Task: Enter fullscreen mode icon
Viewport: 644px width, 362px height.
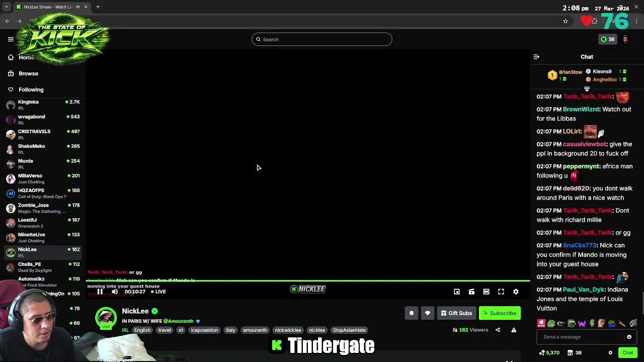Action: pyautogui.click(x=501, y=292)
